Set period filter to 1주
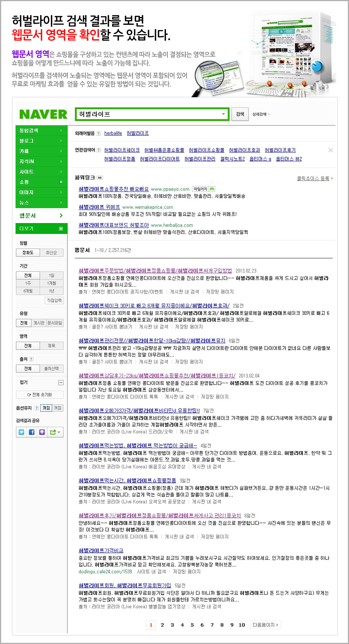 pyautogui.click(x=28, y=283)
